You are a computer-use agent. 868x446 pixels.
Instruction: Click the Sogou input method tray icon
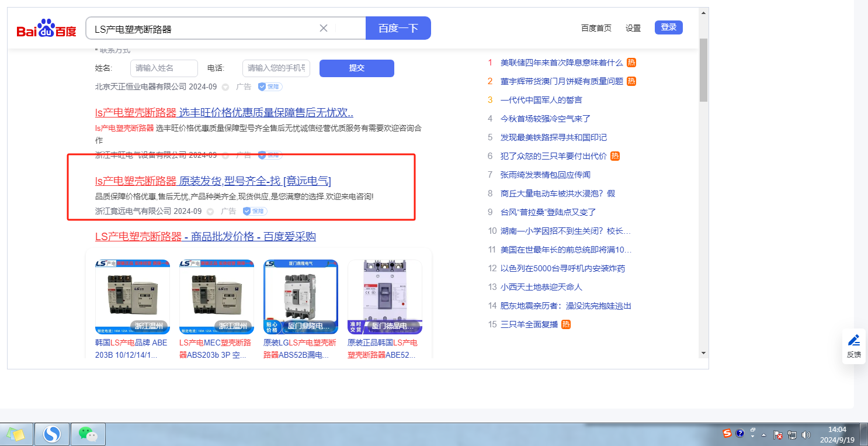(x=727, y=434)
